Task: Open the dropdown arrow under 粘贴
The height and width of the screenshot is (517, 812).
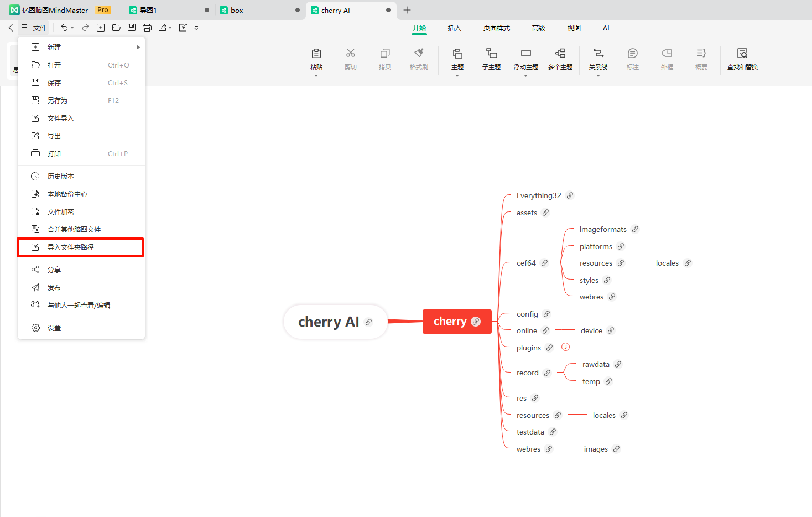Action: [x=316, y=76]
